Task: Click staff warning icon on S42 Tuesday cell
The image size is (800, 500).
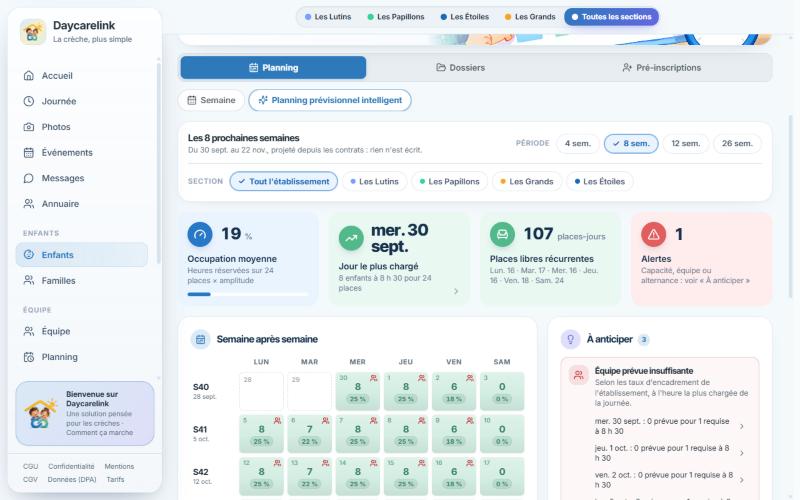Action: (326, 463)
